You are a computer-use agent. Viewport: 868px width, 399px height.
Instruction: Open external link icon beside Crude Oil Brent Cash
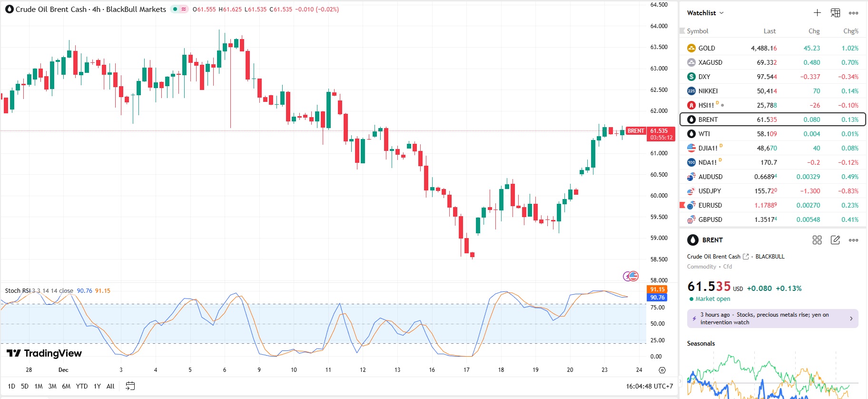746,257
